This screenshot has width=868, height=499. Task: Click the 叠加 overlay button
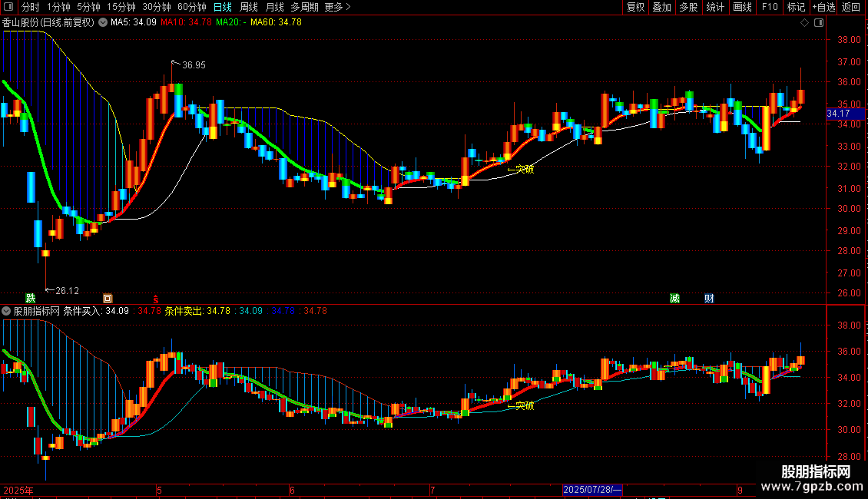(661, 7)
